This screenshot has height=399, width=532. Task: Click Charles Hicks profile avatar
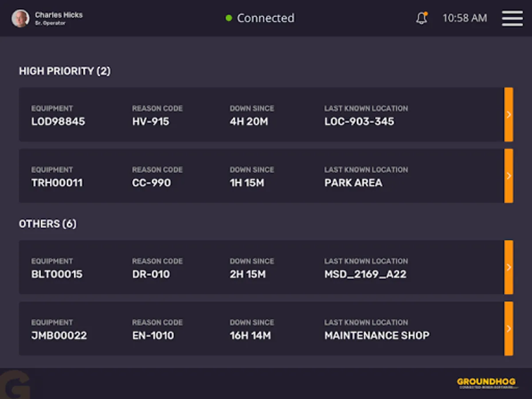pos(20,19)
